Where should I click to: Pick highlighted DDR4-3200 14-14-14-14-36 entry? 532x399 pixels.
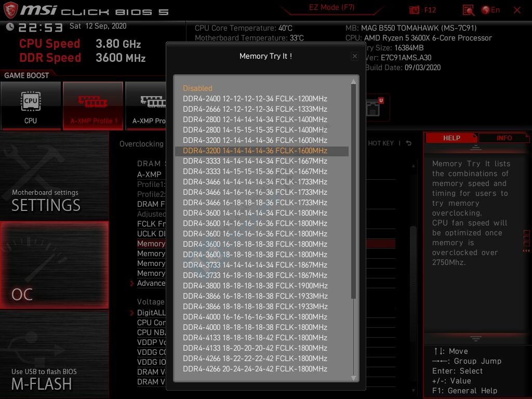(262, 151)
